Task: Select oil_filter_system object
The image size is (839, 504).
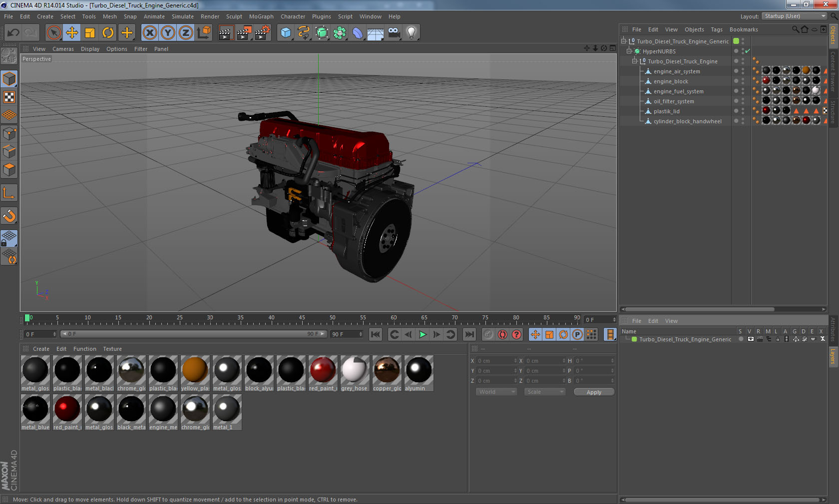Action: point(674,101)
